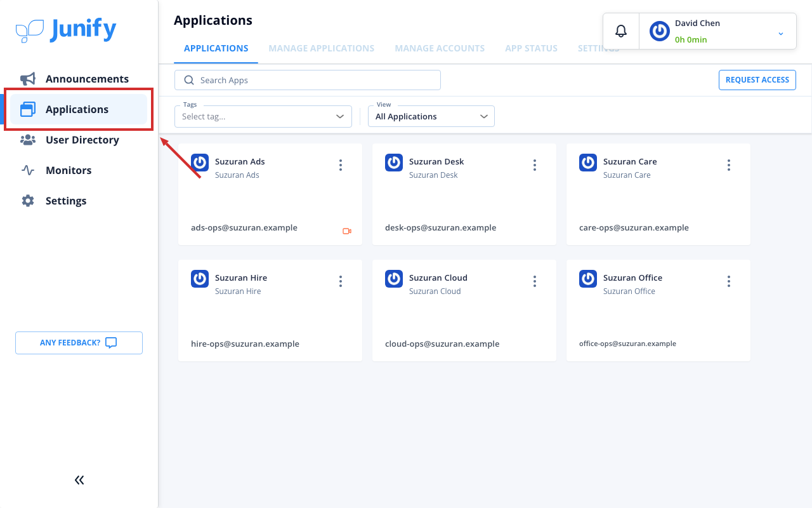812x508 pixels.
Task: Click the care-ops@suzuran.example account text
Action: pyautogui.click(x=634, y=227)
